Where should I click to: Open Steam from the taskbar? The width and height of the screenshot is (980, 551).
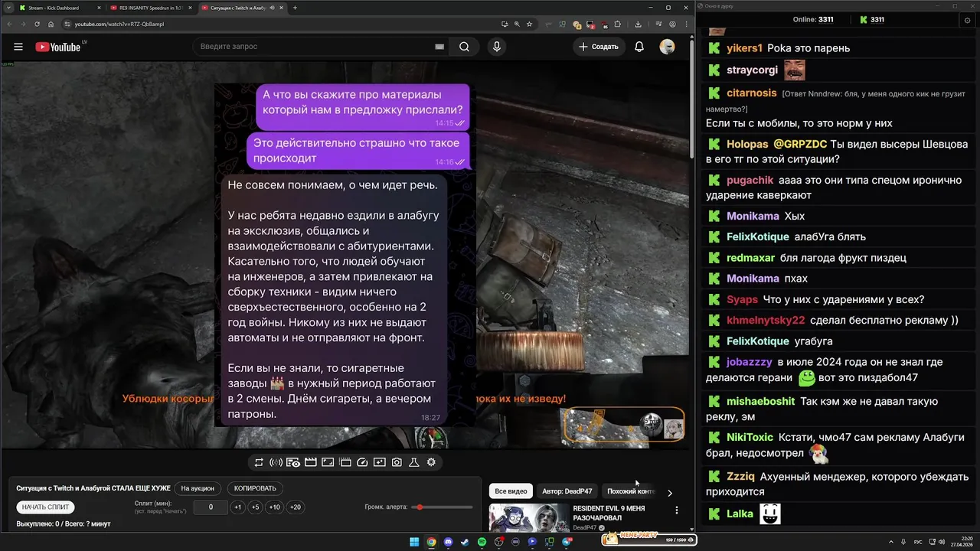(465, 542)
